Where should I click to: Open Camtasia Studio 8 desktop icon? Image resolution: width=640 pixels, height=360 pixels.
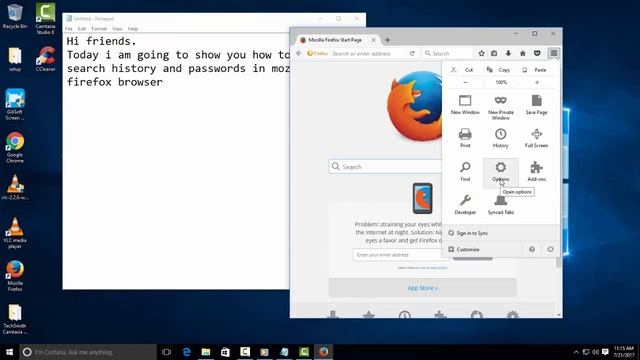(45, 19)
